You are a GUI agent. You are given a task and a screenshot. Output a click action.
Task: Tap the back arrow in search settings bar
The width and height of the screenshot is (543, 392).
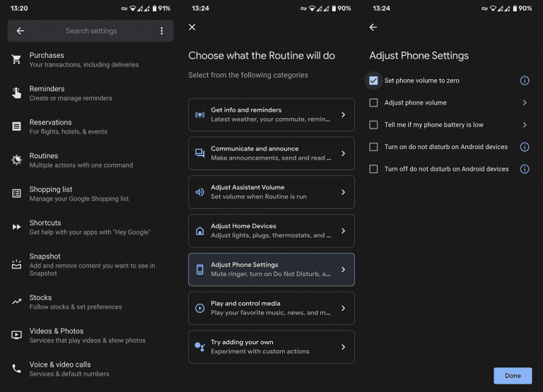[20, 31]
